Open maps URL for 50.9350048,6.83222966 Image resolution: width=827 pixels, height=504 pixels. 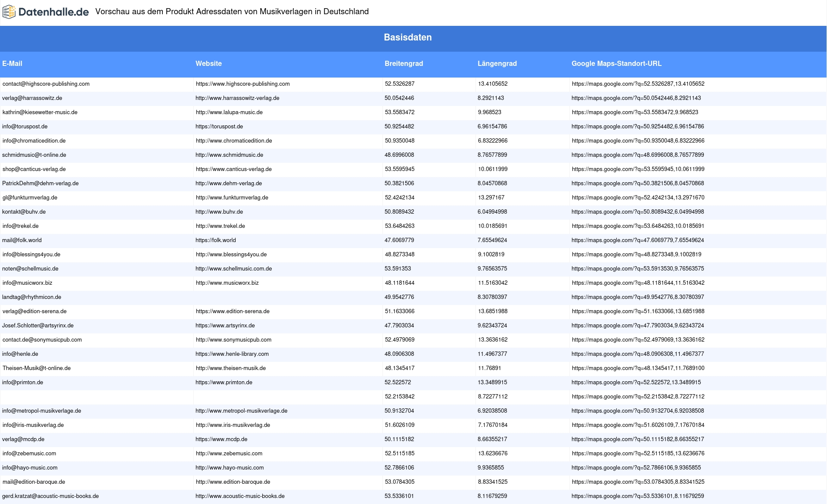pyautogui.click(x=638, y=141)
